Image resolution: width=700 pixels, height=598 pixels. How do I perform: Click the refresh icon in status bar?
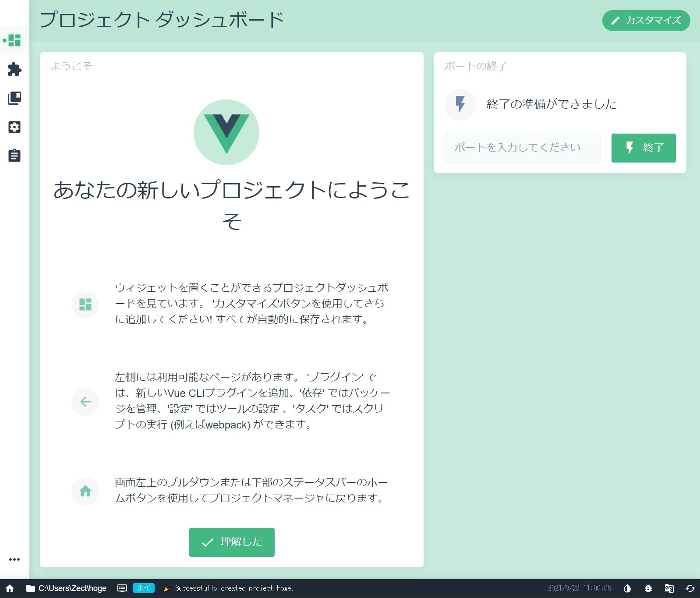coord(690,588)
